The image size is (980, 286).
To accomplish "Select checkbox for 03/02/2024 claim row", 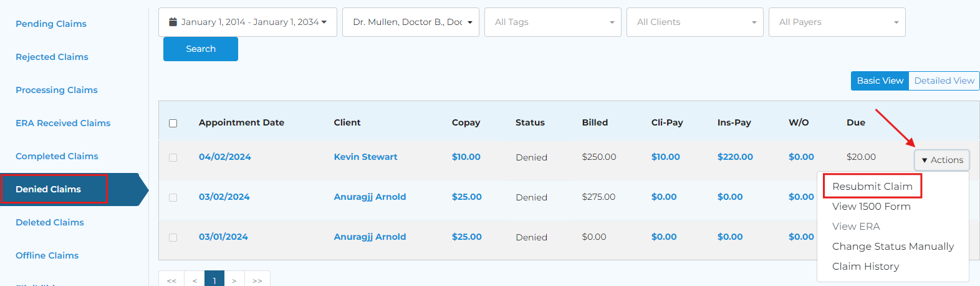I will click(173, 197).
